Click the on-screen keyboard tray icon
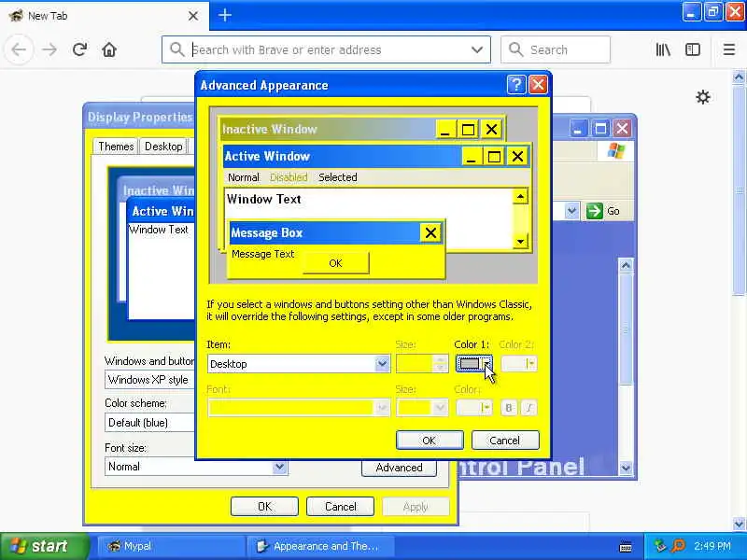The image size is (747, 560). click(x=626, y=547)
